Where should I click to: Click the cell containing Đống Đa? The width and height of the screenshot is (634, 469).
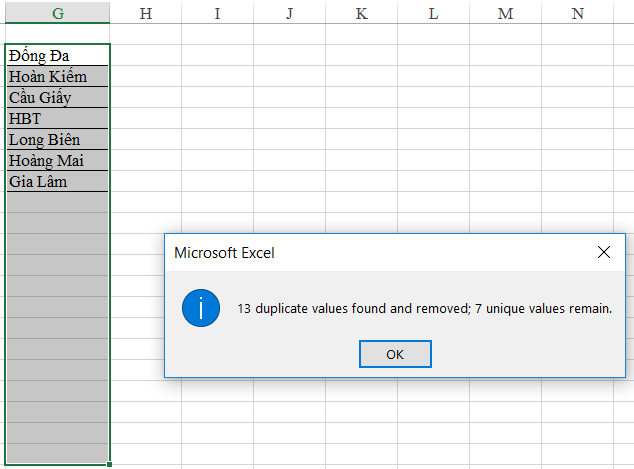pos(57,55)
